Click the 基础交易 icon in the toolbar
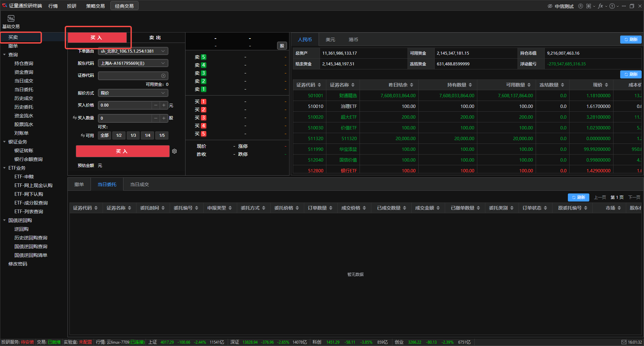Image resolution: width=644 pixels, height=346 pixels. click(x=11, y=19)
